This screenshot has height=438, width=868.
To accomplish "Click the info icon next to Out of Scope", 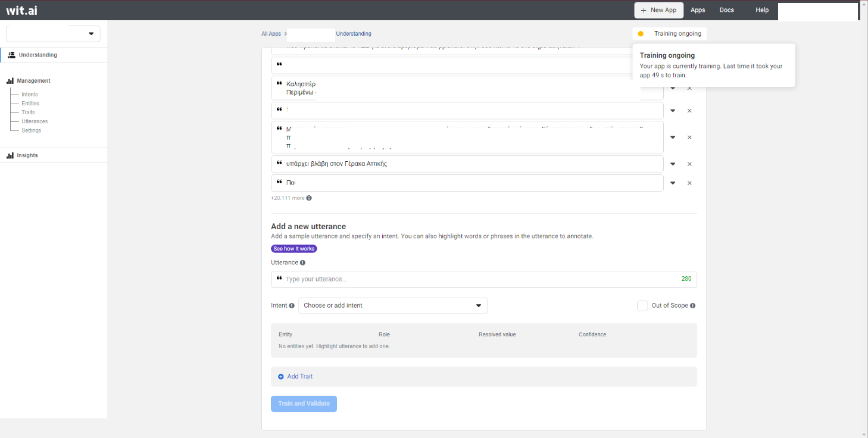I will point(692,306).
